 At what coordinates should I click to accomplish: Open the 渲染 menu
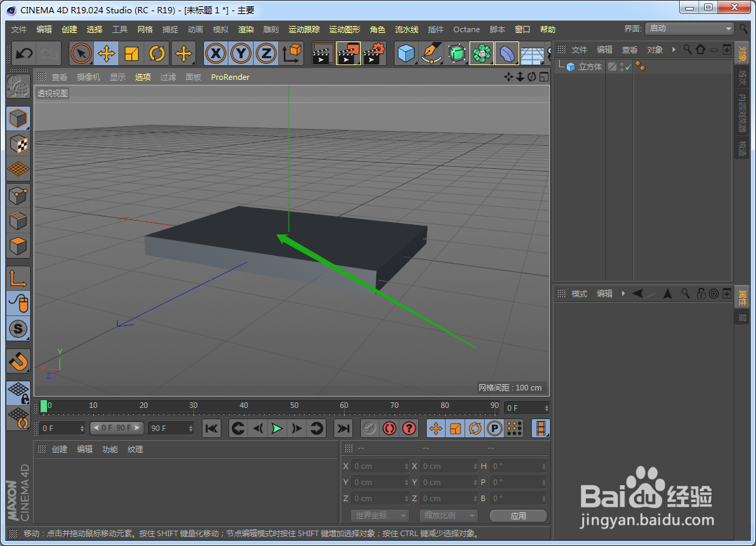point(246,29)
